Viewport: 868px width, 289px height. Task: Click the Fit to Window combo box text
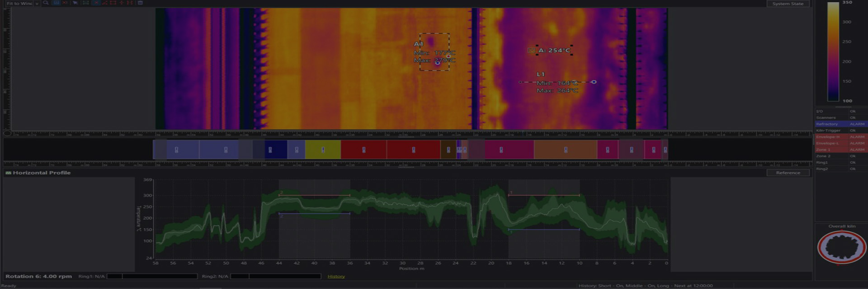point(19,3)
